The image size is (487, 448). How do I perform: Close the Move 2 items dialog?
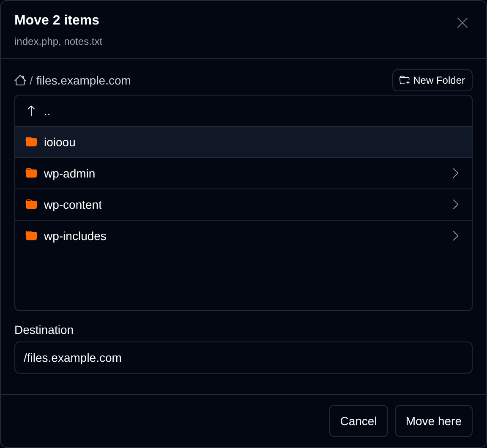point(462,23)
